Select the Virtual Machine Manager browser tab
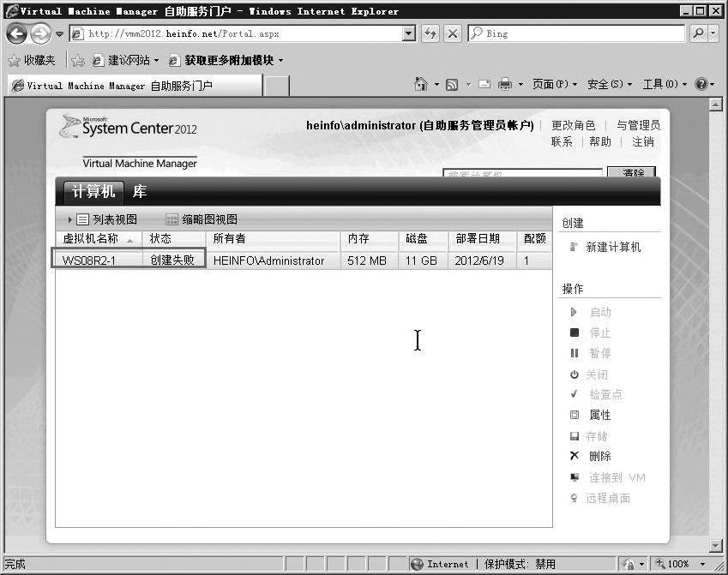The height and width of the screenshot is (575, 728). click(135, 86)
